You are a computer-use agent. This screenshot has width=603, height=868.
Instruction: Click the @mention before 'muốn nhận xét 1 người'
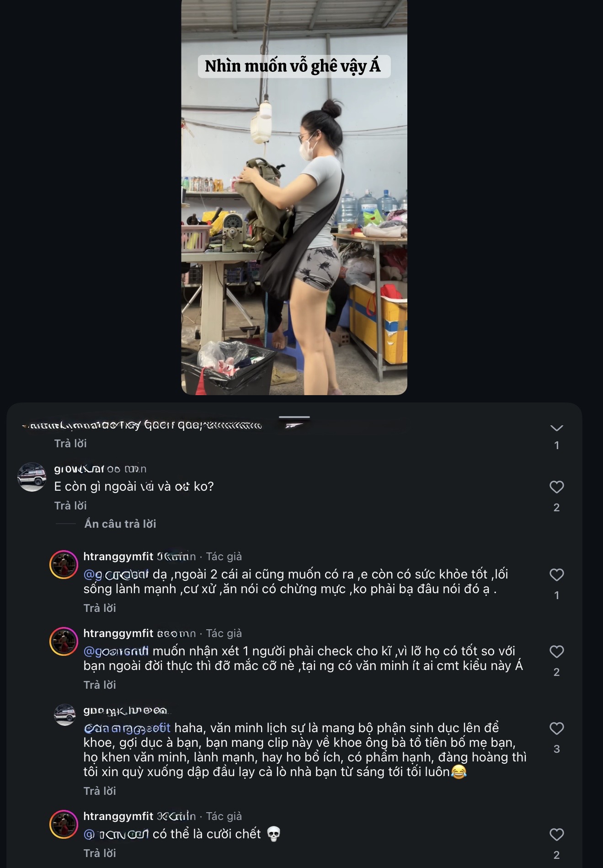(116, 651)
